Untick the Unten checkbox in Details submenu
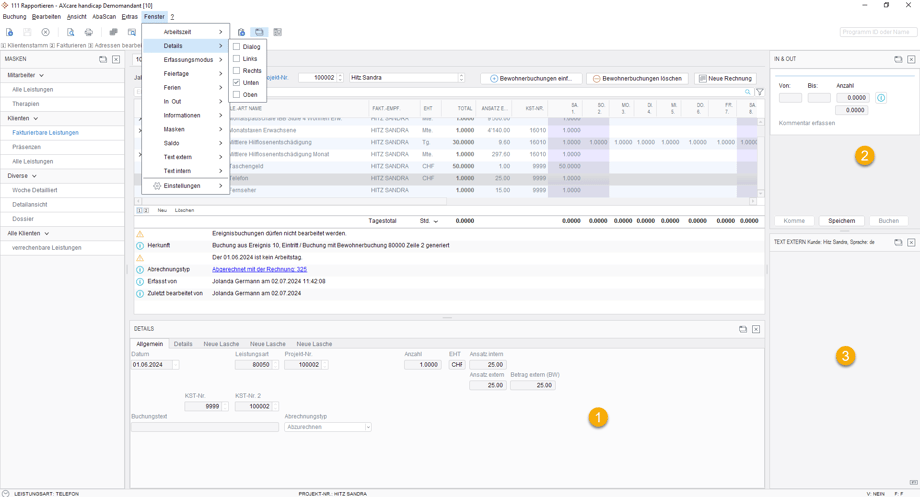Viewport: 920px width, 497px height. (x=236, y=83)
